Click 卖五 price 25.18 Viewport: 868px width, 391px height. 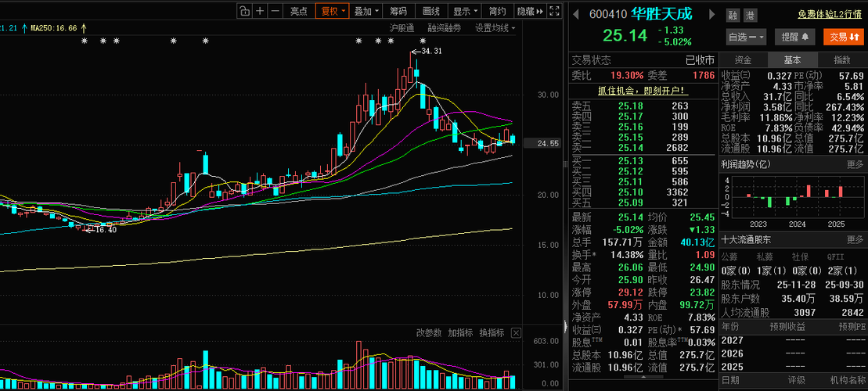(x=631, y=106)
